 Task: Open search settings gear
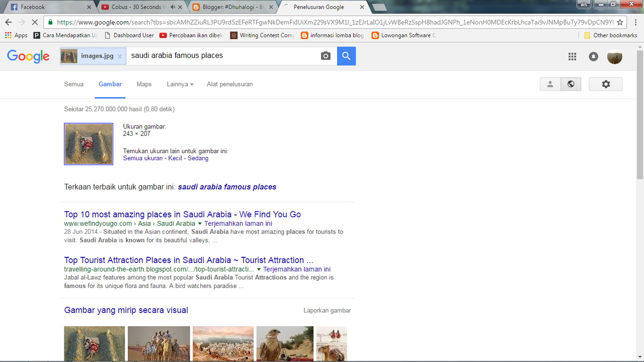606,84
